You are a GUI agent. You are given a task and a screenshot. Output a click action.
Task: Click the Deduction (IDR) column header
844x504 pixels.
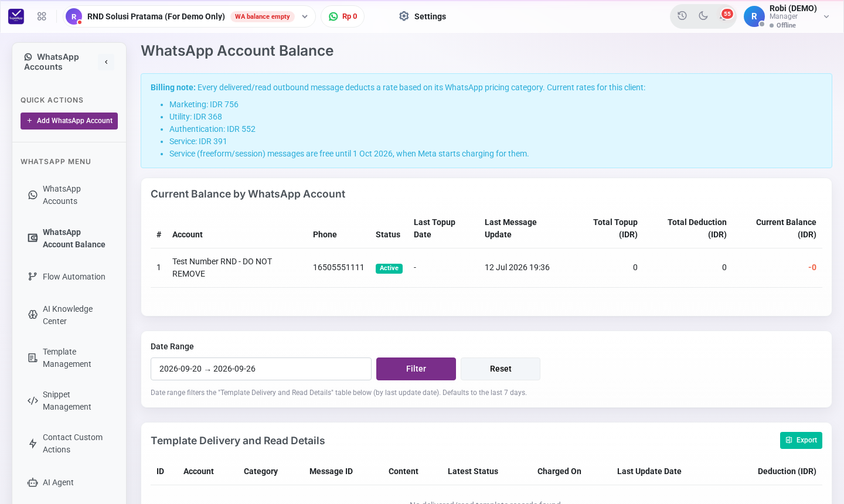[x=787, y=471]
